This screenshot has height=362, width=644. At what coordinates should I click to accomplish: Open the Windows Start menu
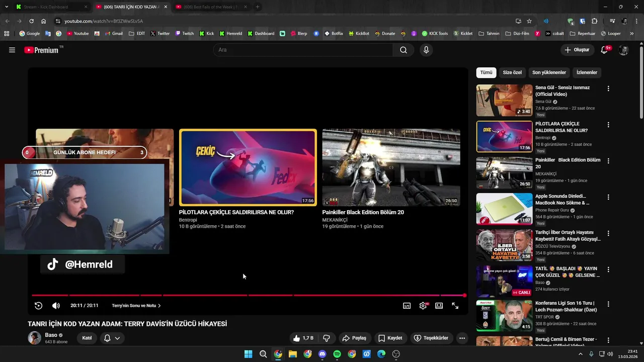point(248,354)
